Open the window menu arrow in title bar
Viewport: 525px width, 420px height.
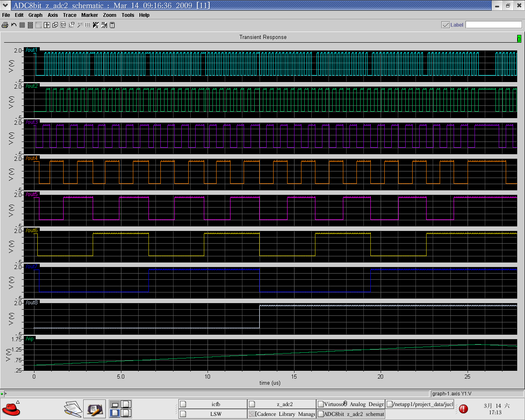(5, 6)
